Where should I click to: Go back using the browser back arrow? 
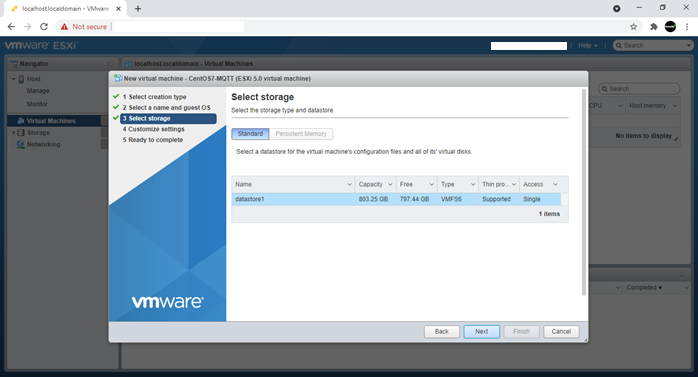coord(11,27)
